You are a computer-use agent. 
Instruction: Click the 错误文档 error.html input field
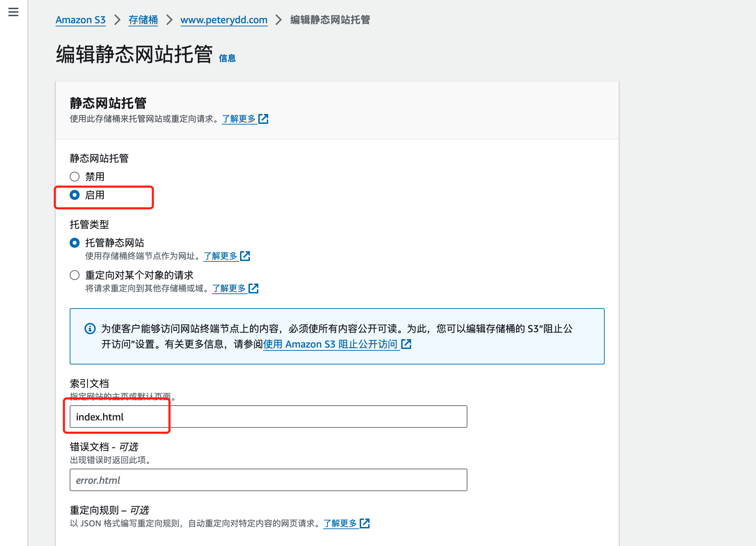[268, 480]
